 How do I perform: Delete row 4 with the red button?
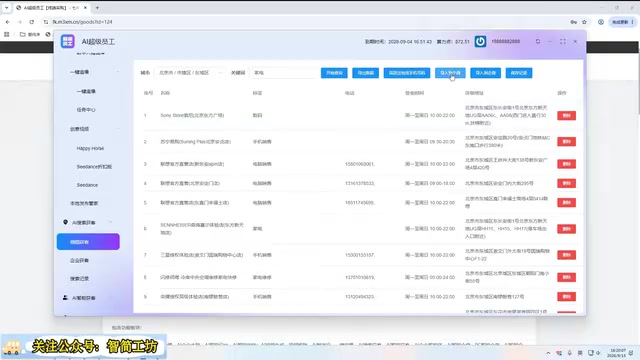[x=567, y=183]
